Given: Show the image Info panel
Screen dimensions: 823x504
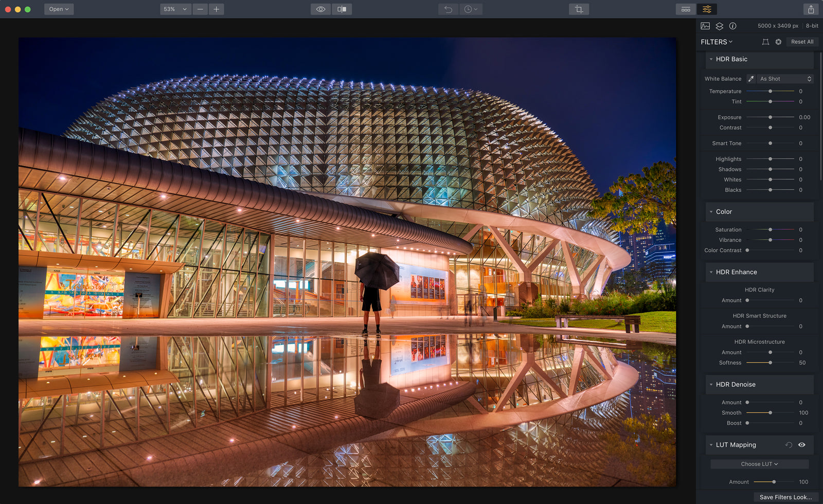Looking at the screenshot, I should (733, 26).
